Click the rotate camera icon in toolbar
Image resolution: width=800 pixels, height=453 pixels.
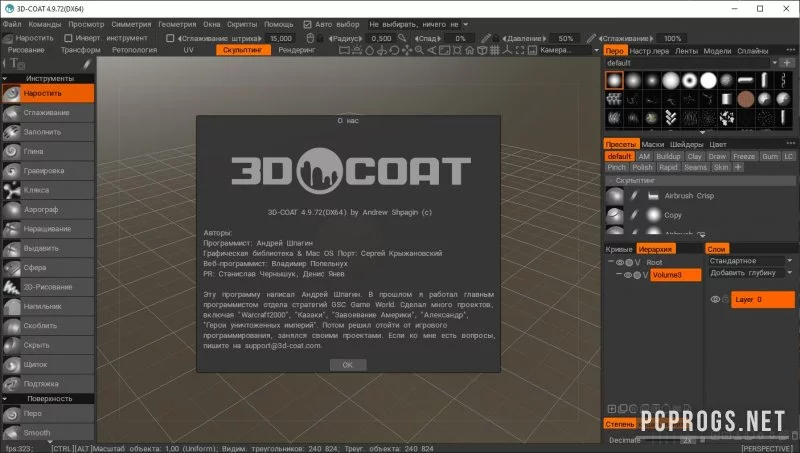[394, 51]
